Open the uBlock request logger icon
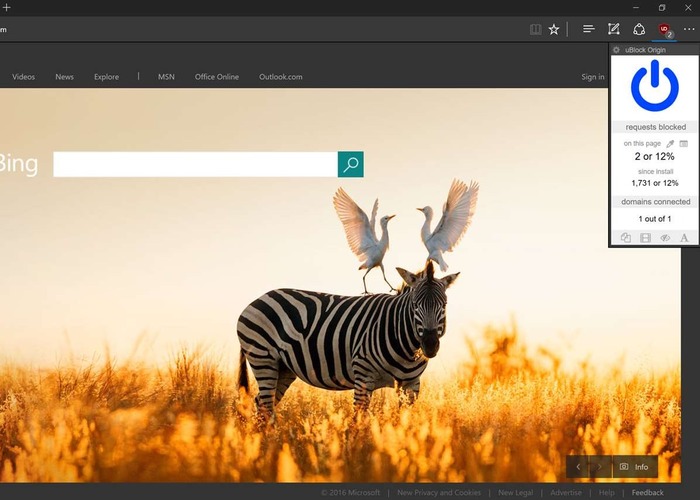 point(683,144)
